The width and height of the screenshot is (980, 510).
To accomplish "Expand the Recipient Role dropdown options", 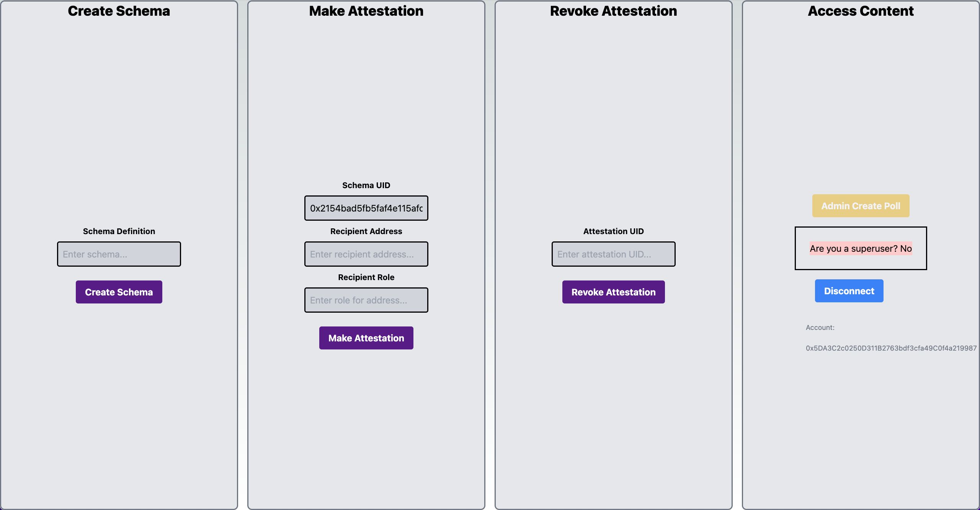I will pyautogui.click(x=366, y=299).
